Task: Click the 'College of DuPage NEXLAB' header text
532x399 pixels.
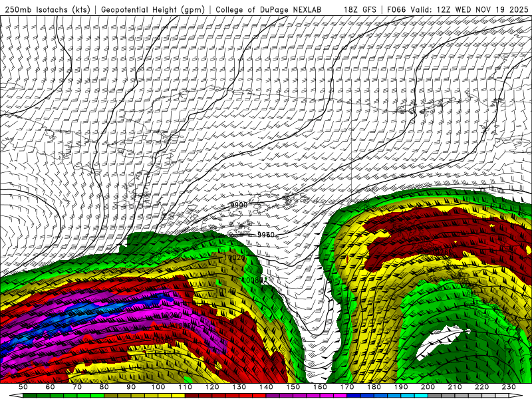Action: [x=269, y=9]
